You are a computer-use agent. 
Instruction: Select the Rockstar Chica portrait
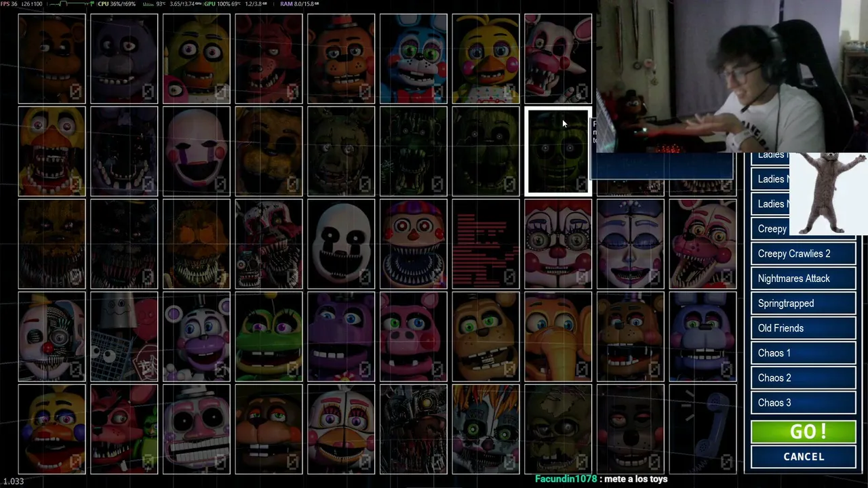point(52,430)
